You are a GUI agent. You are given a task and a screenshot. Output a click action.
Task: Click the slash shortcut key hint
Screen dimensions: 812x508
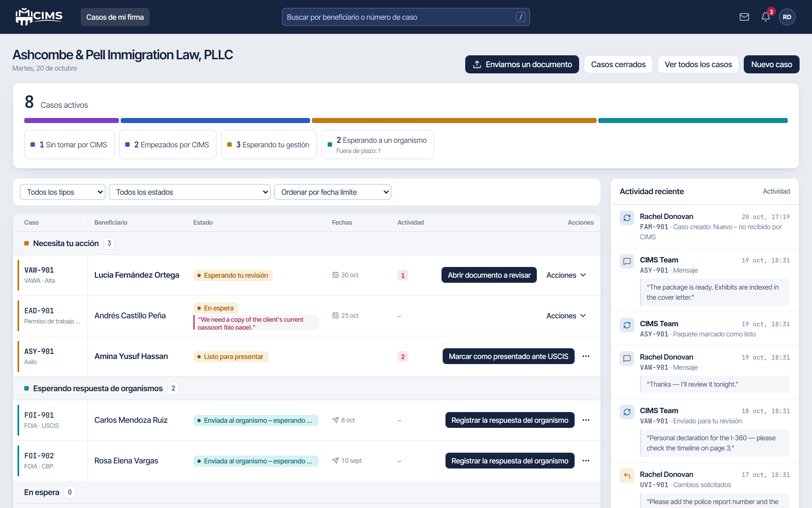pyautogui.click(x=520, y=17)
